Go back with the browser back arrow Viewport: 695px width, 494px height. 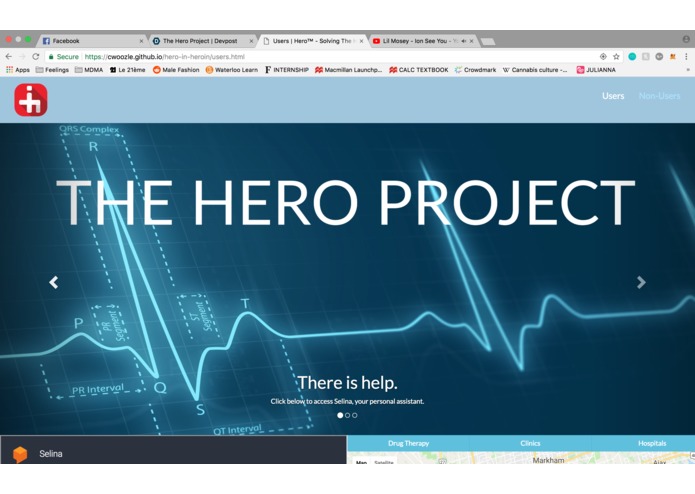tap(9, 56)
